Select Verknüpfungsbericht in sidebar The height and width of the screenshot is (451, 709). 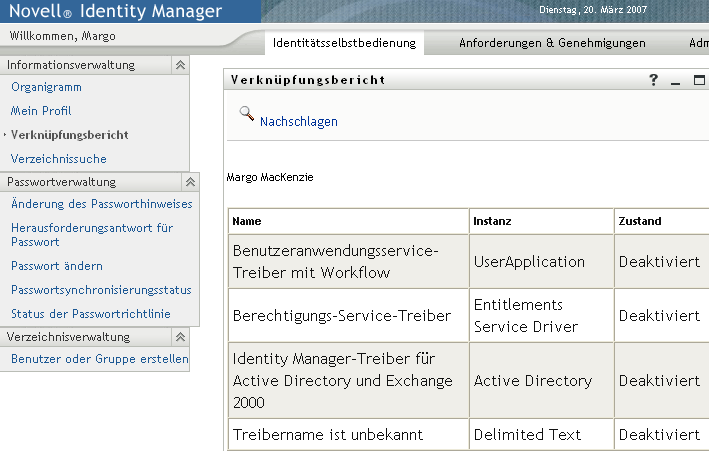click(x=69, y=135)
